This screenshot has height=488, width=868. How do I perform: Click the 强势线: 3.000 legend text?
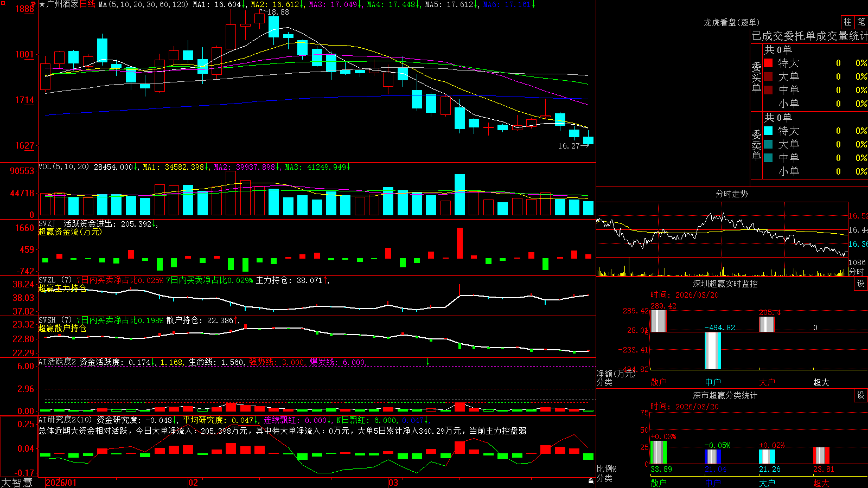pyautogui.click(x=277, y=362)
